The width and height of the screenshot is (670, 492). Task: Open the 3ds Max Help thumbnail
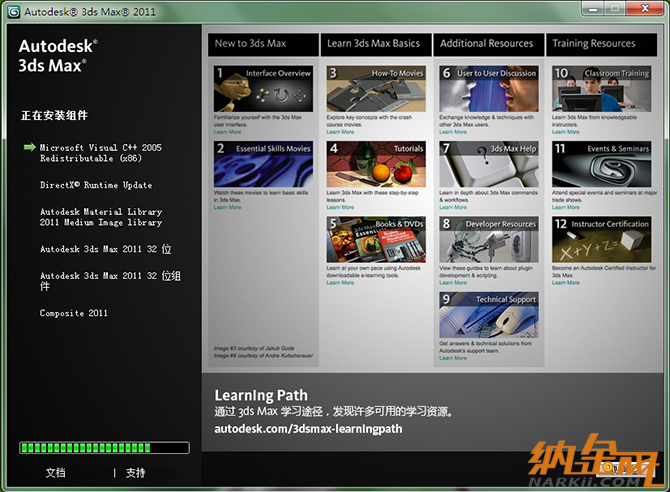coord(489,164)
